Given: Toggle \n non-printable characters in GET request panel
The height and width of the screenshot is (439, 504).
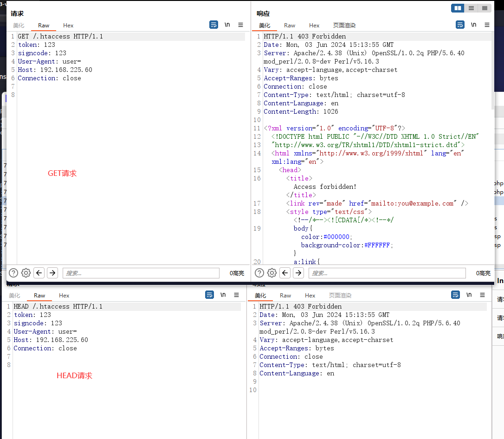Looking at the screenshot, I should click(227, 25).
